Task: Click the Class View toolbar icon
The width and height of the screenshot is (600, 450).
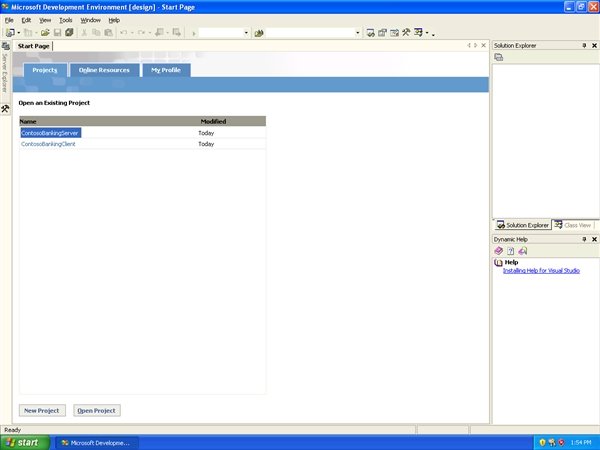Action: (418, 33)
